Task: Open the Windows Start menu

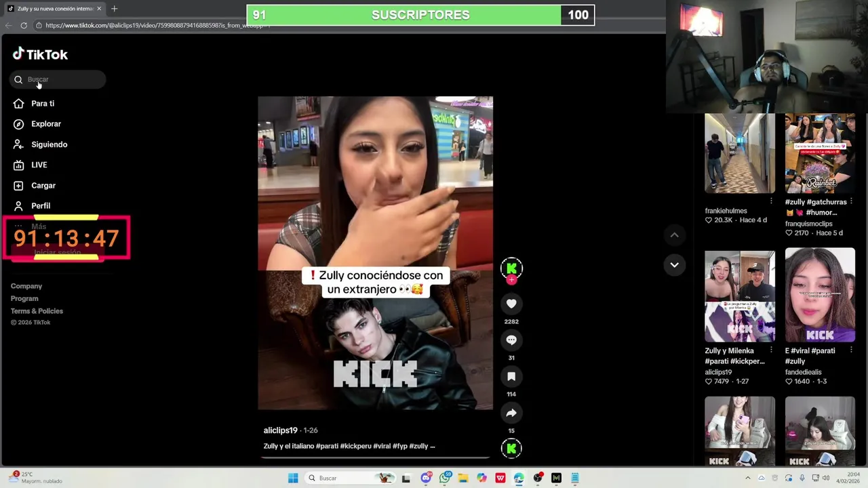Action: coord(293,478)
